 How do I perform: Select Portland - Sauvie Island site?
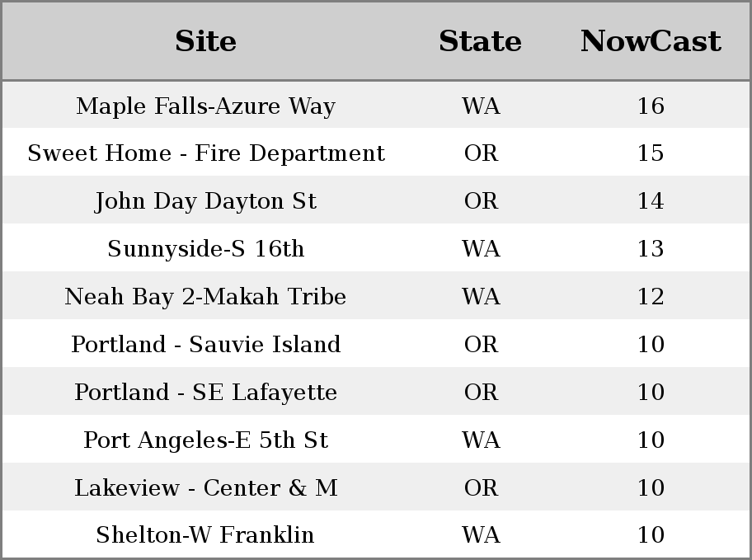[205, 345]
